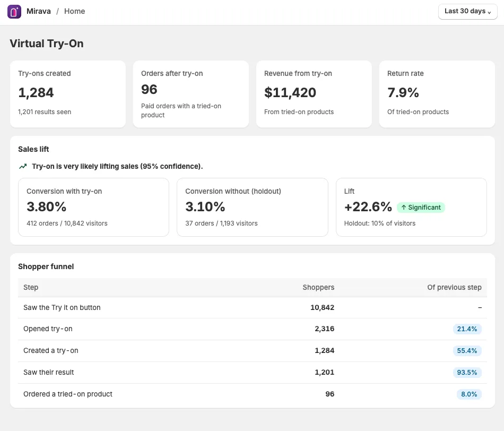504x431 pixels.
Task: Click the Revenue from try-on value $11,420
Action: coord(290,93)
